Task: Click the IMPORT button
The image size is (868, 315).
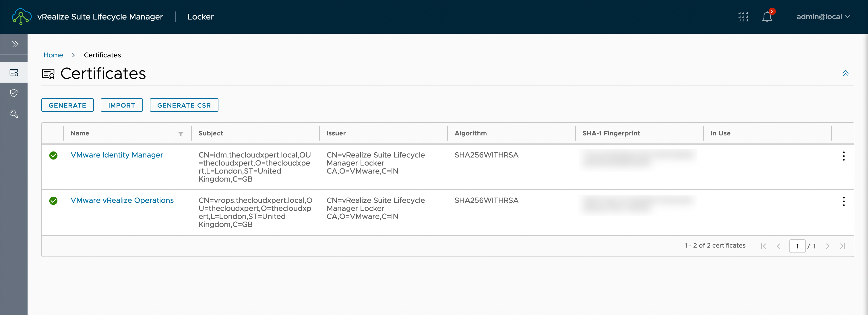Action: point(122,105)
